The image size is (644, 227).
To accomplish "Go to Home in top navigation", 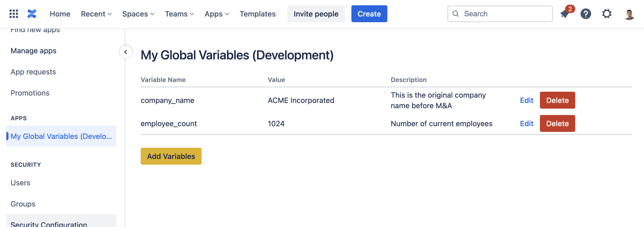I will [60, 14].
